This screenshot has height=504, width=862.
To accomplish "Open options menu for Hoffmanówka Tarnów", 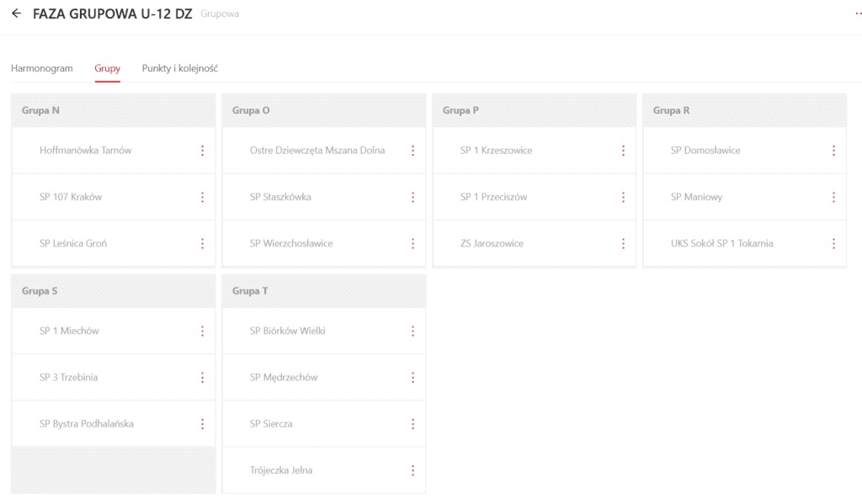I will 202,151.
